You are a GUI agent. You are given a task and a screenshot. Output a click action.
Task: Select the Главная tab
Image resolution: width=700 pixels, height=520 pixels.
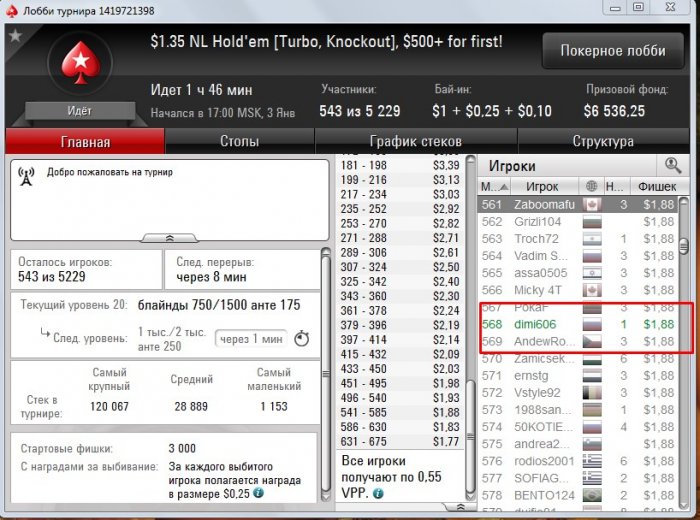pos(85,141)
